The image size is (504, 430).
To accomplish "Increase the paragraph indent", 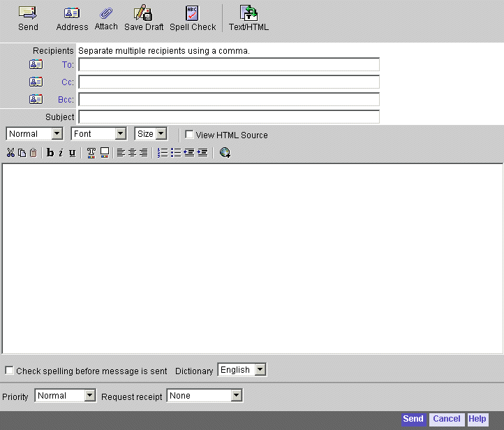I will click(202, 153).
